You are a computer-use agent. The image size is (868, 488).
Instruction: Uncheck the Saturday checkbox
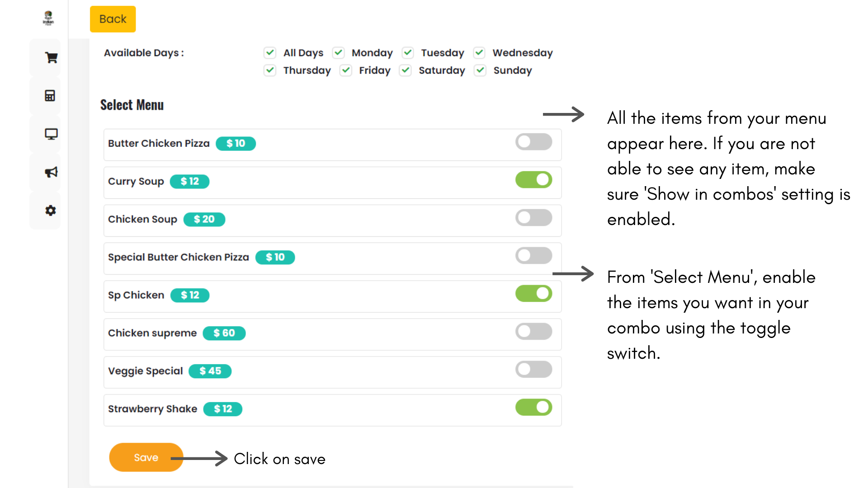(x=406, y=70)
